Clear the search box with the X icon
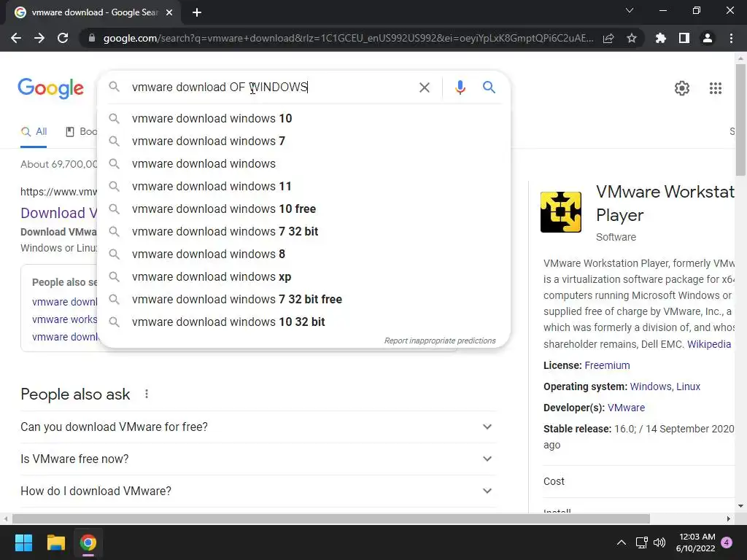The image size is (747, 560). (425, 87)
